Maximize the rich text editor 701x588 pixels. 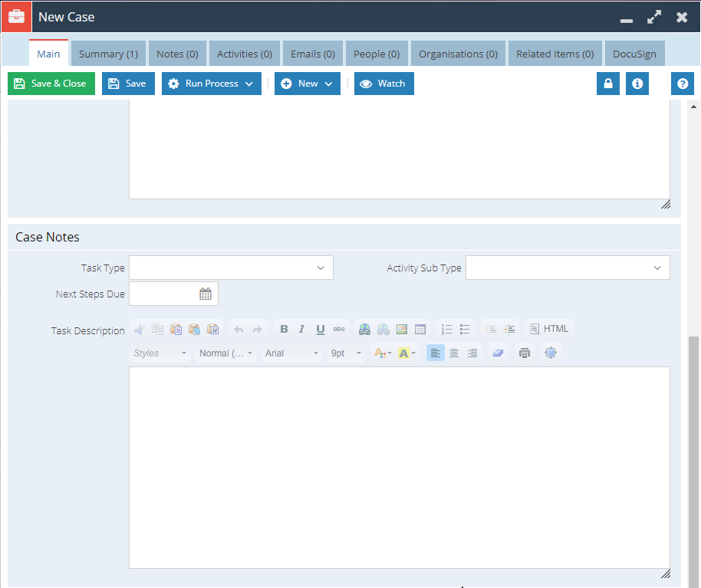point(551,353)
